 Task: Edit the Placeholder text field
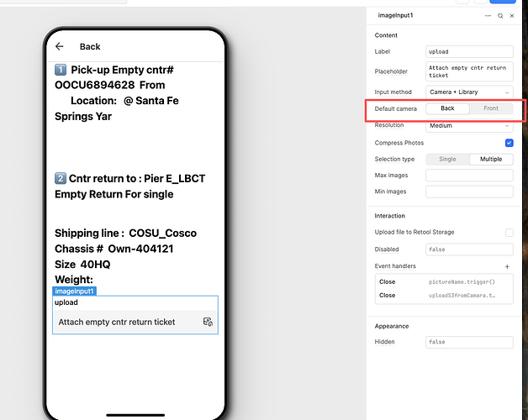pyautogui.click(x=468, y=71)
